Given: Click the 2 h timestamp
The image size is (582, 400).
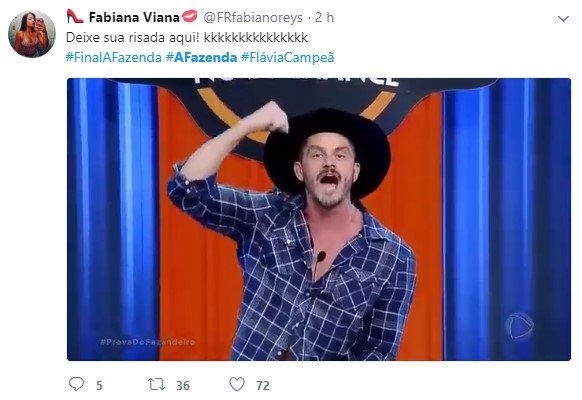Looking at the screenshot, I should (x=324, y=17).
